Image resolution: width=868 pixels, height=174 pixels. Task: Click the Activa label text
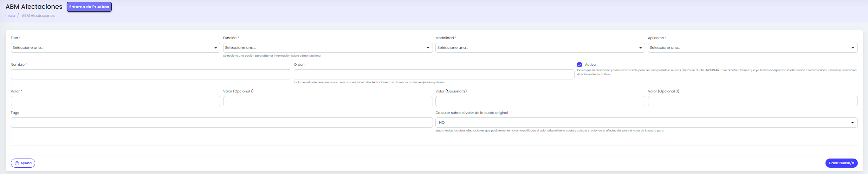pos(590,65)
